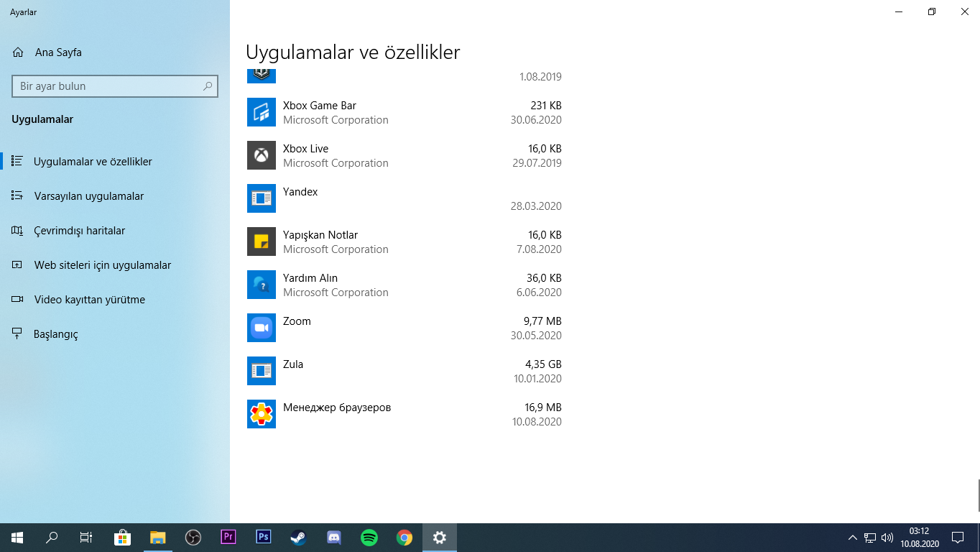This screenshot has width=980, height=552.
Task: Open File Explorer from taskbar
Action: [x=158, y=538]
